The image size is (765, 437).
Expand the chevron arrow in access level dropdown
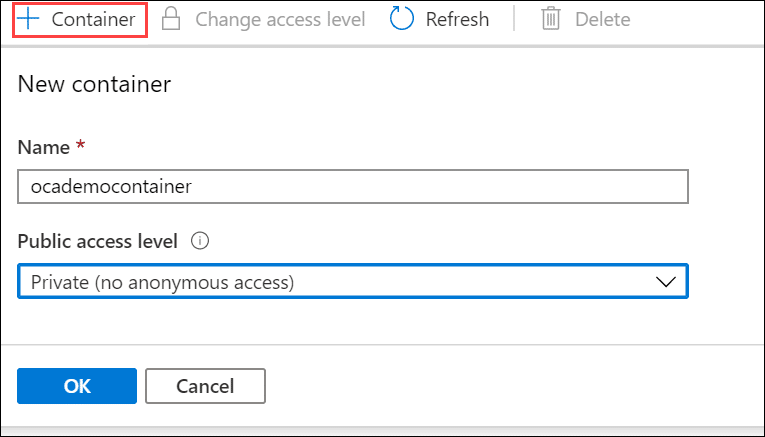tap(665, 282)
